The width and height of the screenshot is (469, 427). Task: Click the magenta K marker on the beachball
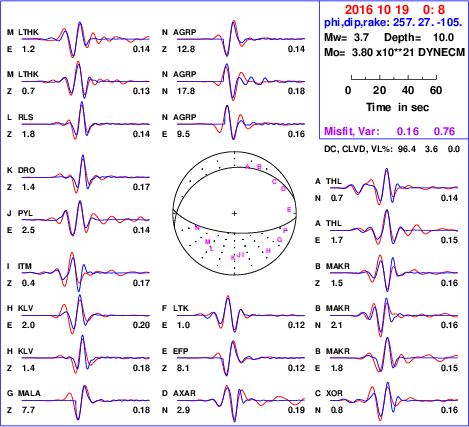(233, 257)
